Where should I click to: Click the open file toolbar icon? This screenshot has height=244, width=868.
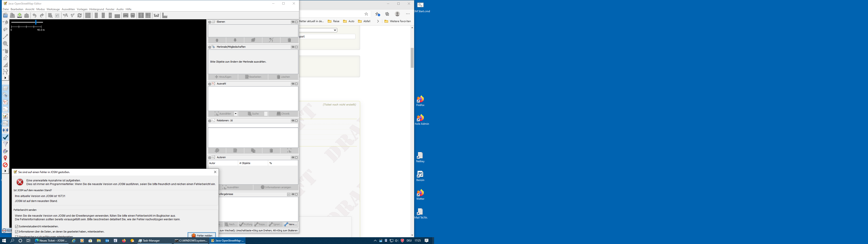point(5,16)
